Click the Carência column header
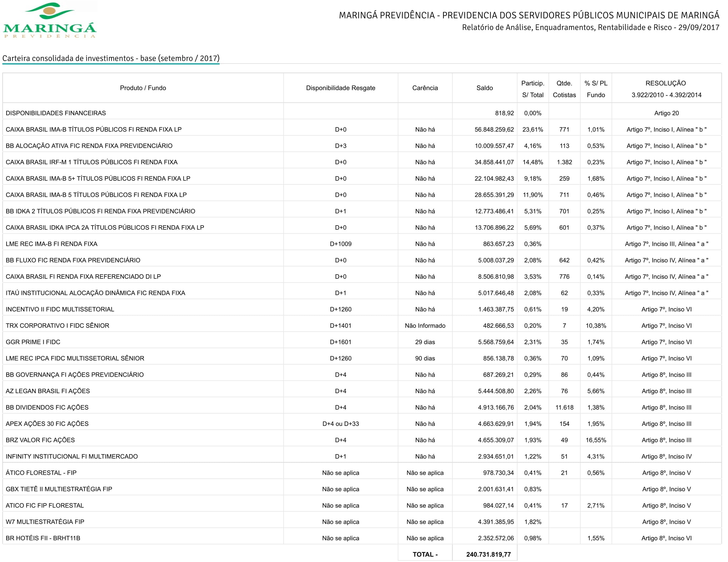This screenshot has height=562, width=728. pos(425,88)
